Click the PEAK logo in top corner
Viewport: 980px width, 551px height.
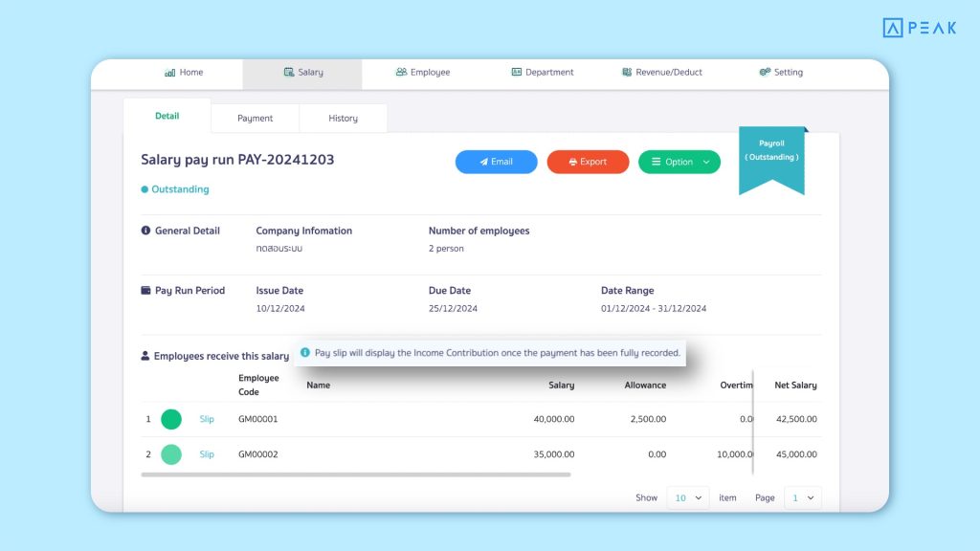(x=919, y=28)
